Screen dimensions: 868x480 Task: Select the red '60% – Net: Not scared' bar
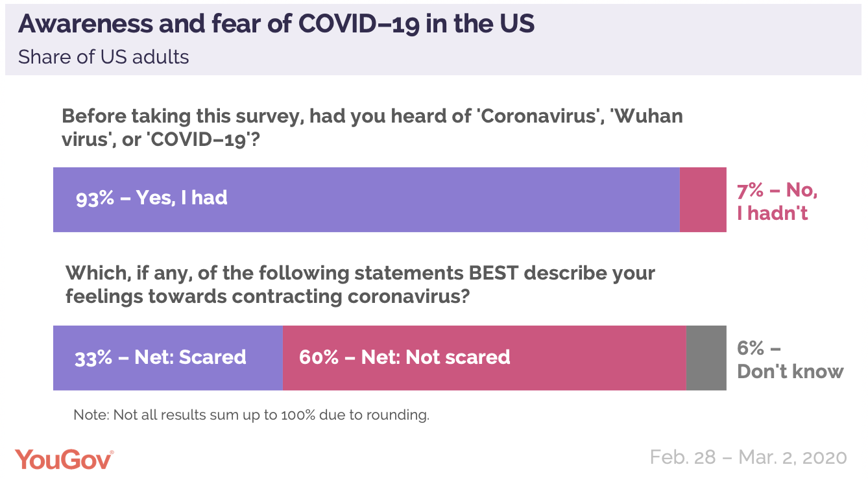pyautogui.click(x=484, y=357)
